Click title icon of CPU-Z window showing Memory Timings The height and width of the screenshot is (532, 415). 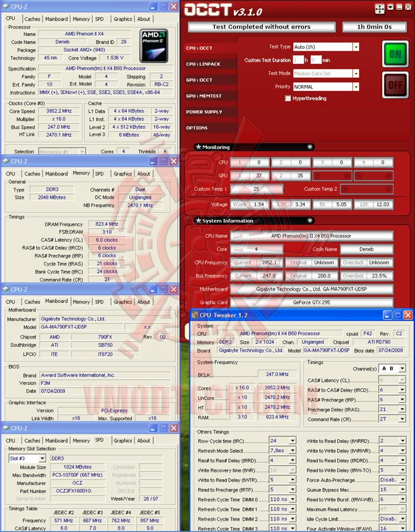(6, 161)
